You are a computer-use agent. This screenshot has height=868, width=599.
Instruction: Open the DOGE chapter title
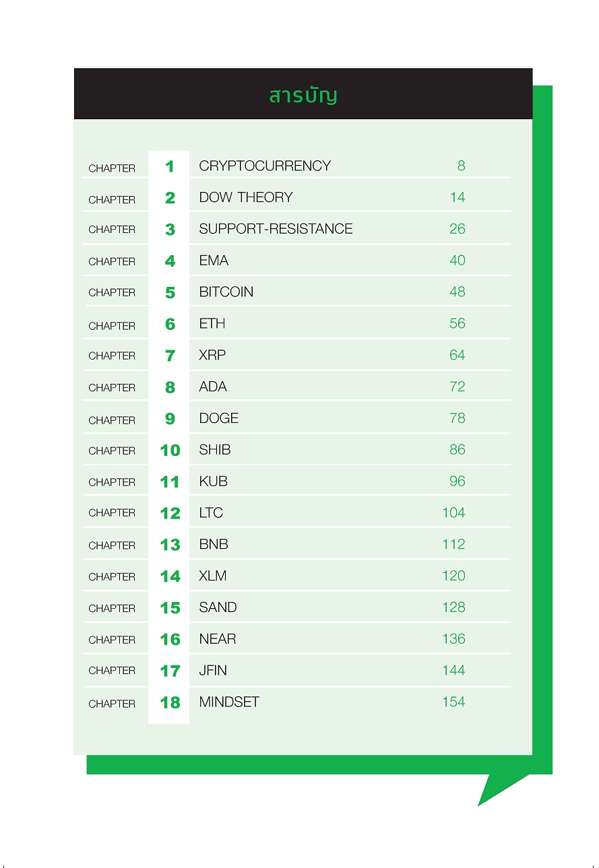coord(219,418)
